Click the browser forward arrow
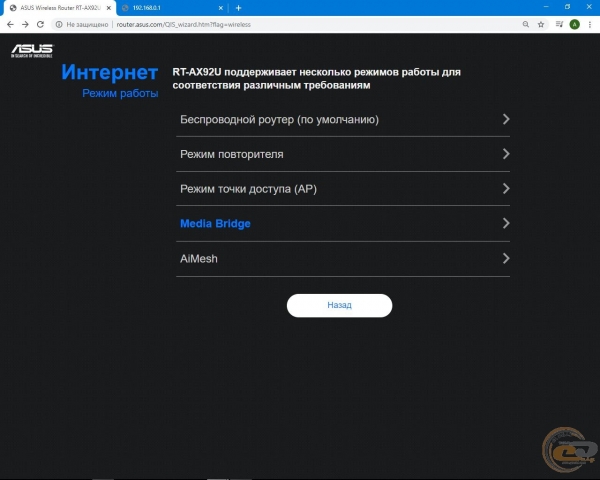This screenshot has height=480, width=600. [25, 24]
